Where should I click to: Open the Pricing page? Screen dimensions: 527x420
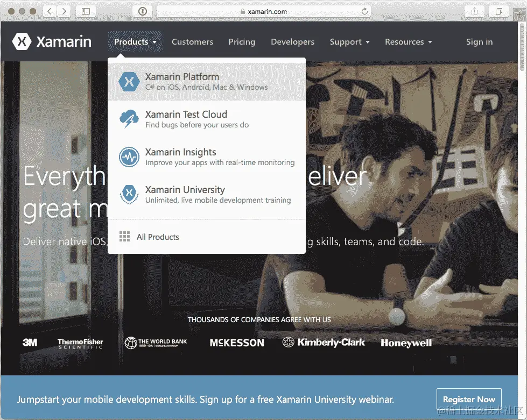[242, 42]
